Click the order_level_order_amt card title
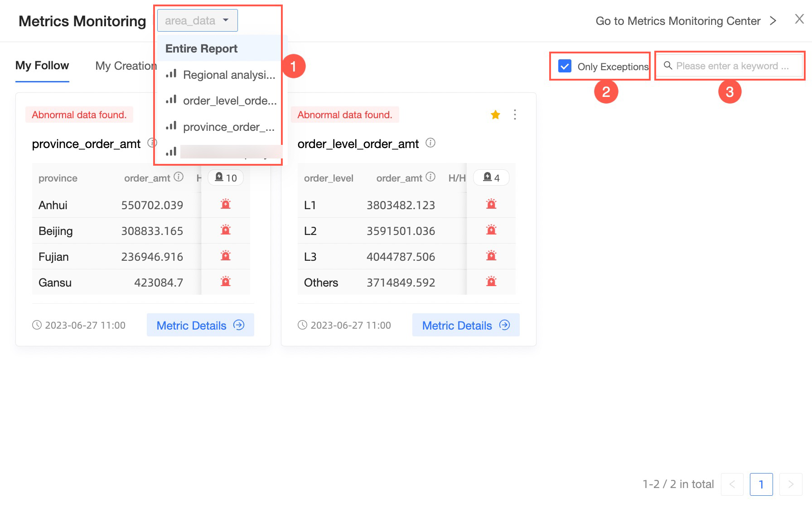 358,144
